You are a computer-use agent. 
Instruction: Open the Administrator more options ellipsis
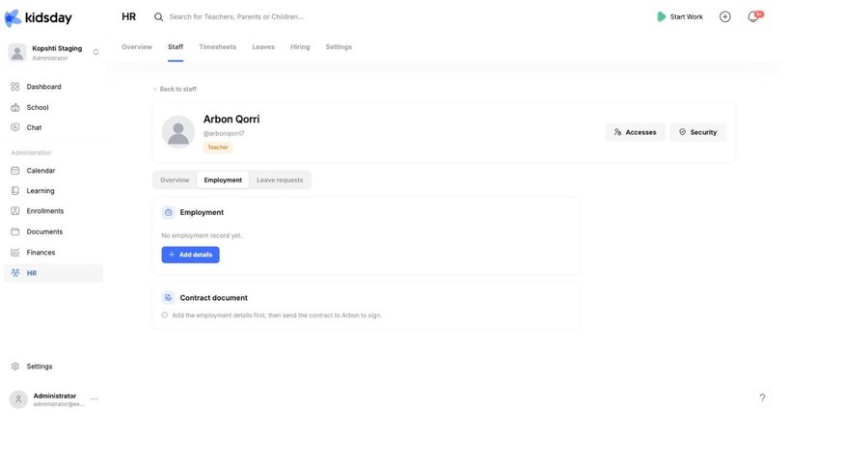click(x=95, y=398)
